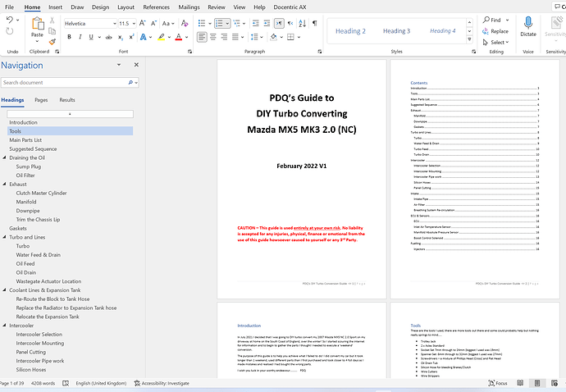Apply superscript formatting
The image size is (566, 392).
tap(131, 37)
